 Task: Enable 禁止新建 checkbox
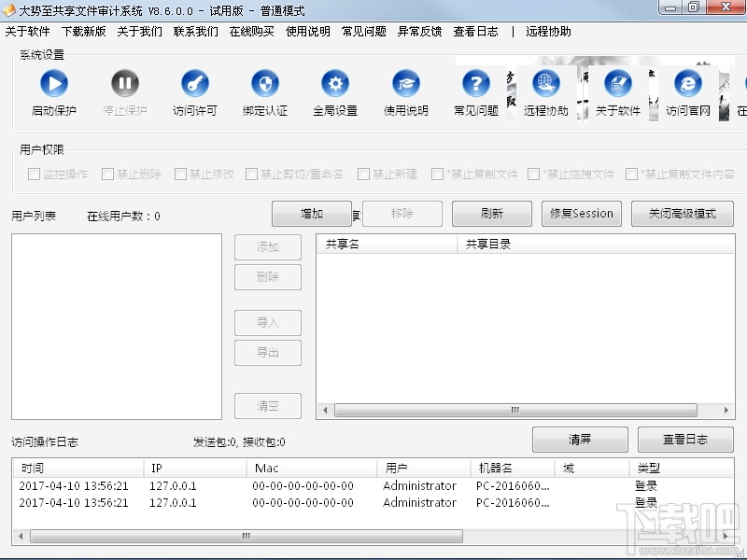pyautogui.click(x=363, y=174)
